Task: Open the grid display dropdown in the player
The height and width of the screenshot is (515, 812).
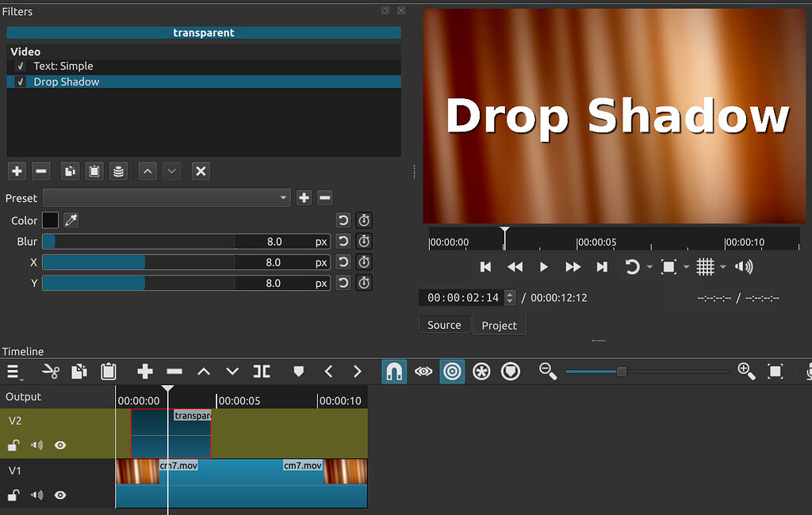Action: pyautogui.click(x=722, y=267)
